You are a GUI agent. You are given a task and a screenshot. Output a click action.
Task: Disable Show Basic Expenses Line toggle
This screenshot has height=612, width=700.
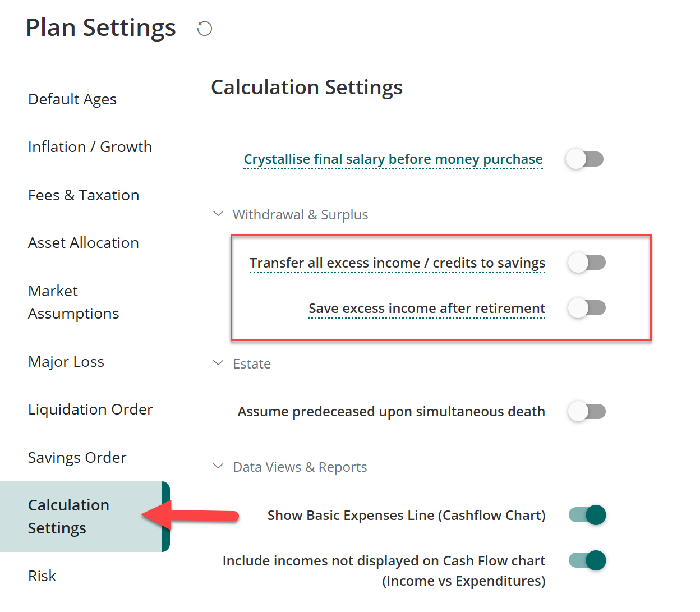[587, 514]
